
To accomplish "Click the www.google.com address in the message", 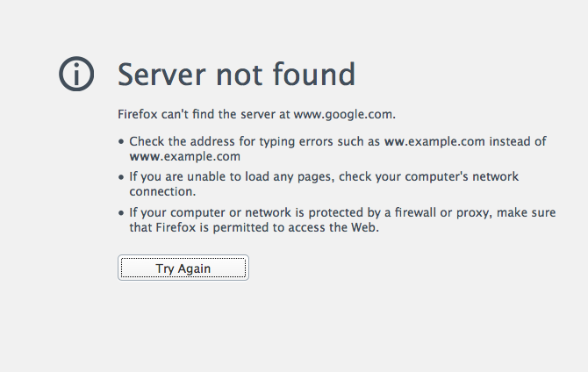I will pyautogui.click(x=344, y=114).
